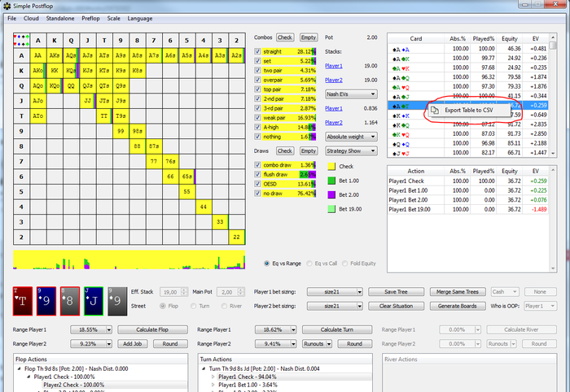Toggle the overpair checkbox

click(x=258, y=80)
